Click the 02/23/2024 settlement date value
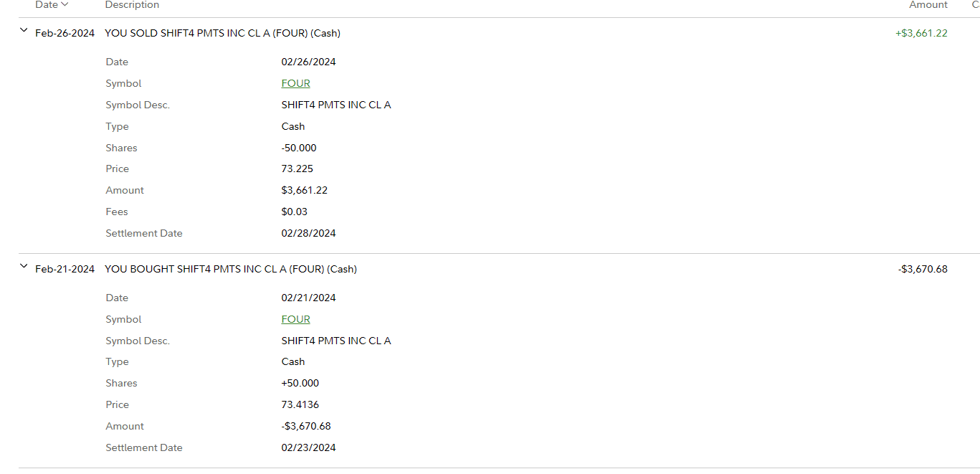 [308, 447]
